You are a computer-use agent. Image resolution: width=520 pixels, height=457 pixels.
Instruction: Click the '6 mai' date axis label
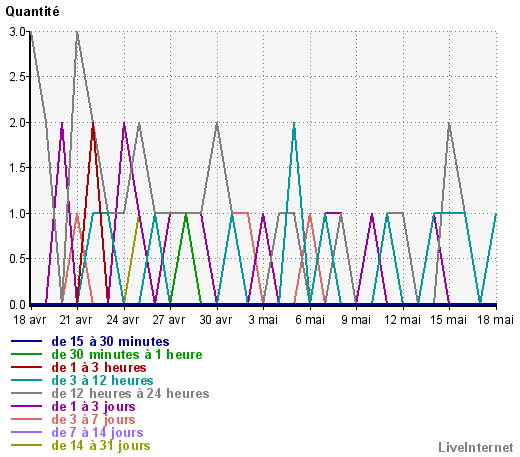(x=310, y=320)
